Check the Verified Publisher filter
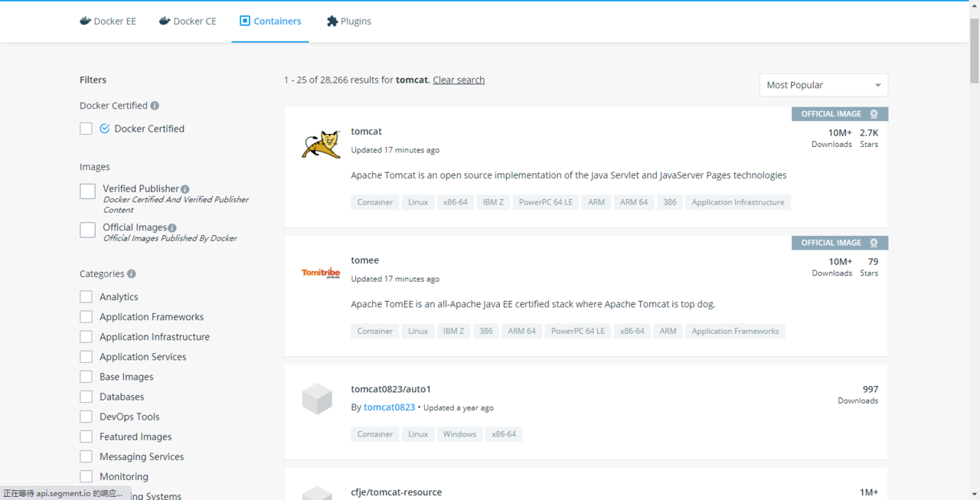Screen dimensions: 980x500 point(88,191)
